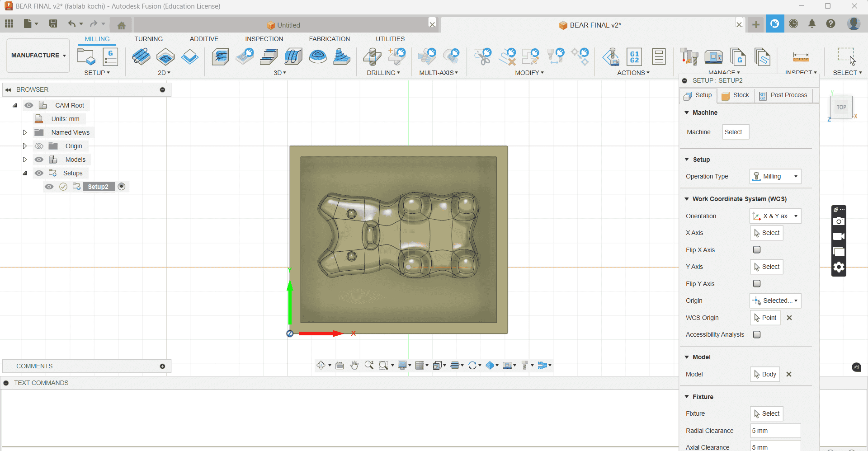Open the Post Process G1G2 icon
This screenshot has width=868, height=451.
(x=635, y=57)
